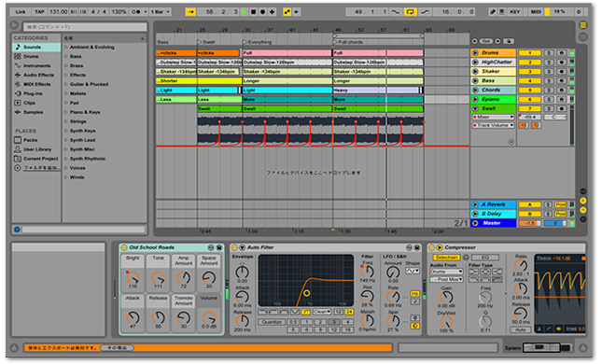Click the browser preview toggle button
Screen dimensions: 602x364
(17, 230)
